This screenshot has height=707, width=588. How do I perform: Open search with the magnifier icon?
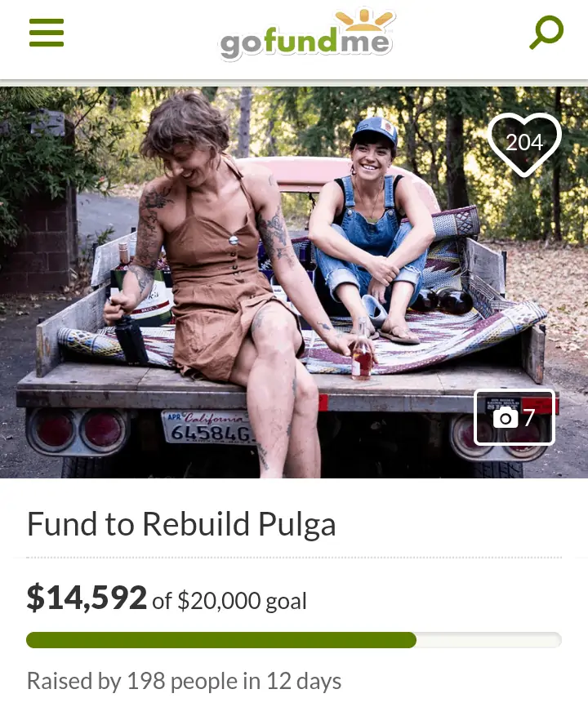point(546,33)
